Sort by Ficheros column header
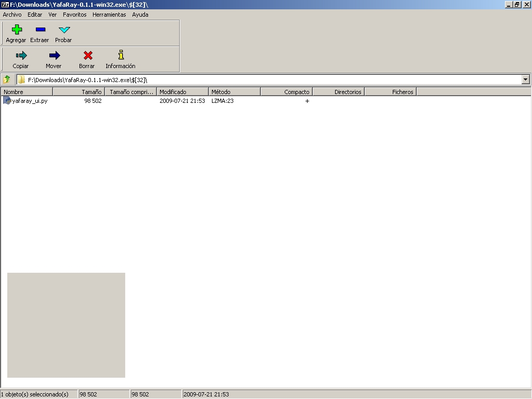 point(390,92)
